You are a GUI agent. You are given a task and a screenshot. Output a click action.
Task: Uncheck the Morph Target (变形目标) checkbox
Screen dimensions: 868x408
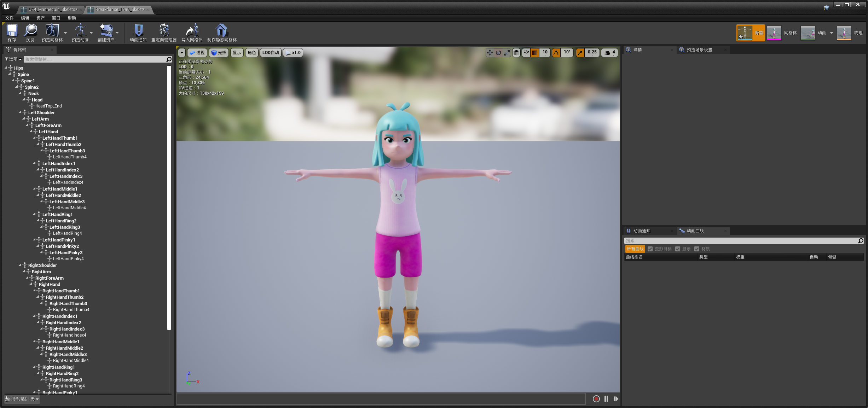pyautogui.click(x=650, y=249)
